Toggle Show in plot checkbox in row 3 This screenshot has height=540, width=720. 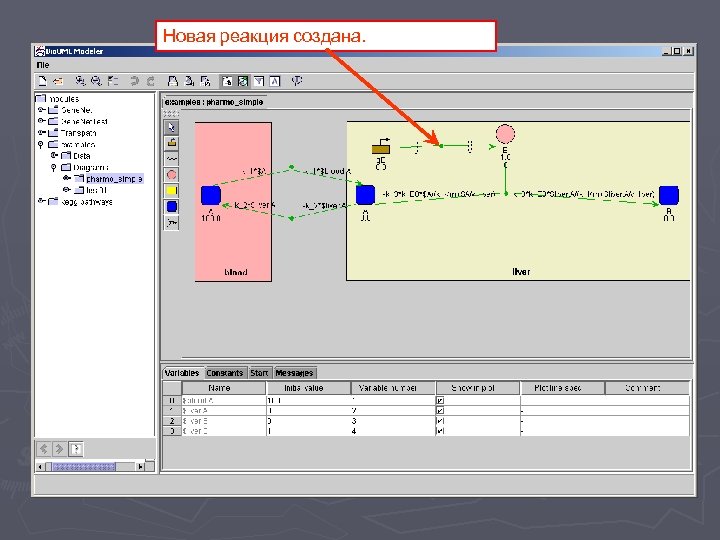click(440, 431)
